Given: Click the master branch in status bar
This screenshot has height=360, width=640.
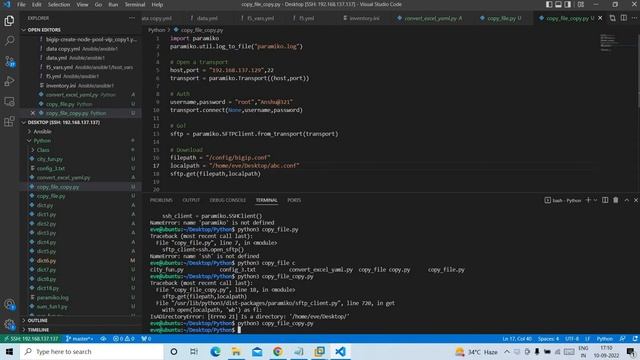Looking at the screenshot, I should [x=80, y=339].
